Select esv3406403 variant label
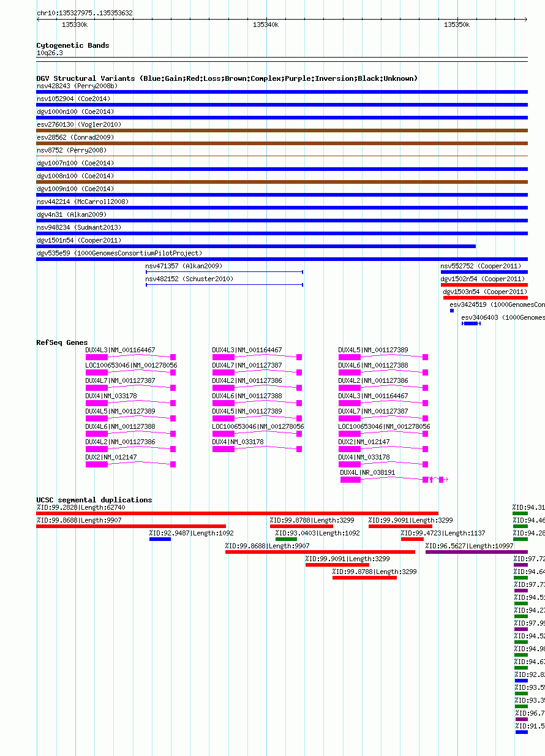The width and height of the screenshot is (545, 756). (503, 317)
